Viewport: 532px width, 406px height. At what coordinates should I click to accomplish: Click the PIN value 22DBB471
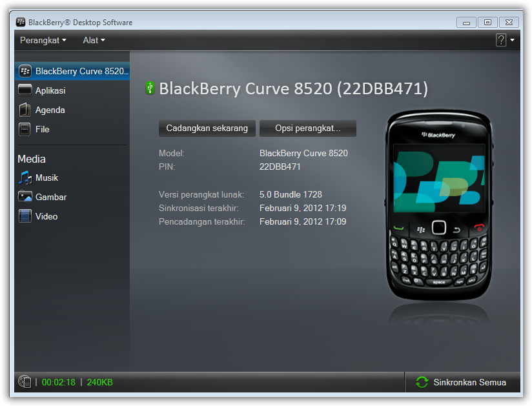pos(280,167)
